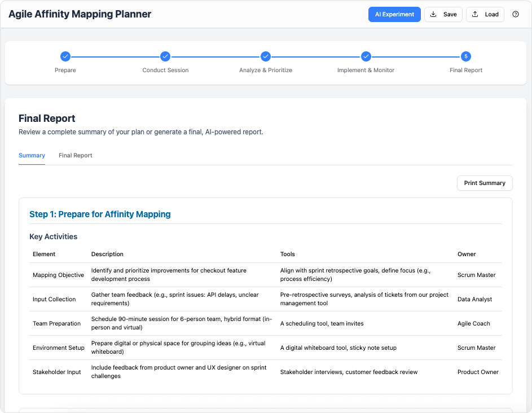This screenshot has width=532, height=413.
Task: Click the Owner column header
Action: pyautogui.click(x=467, y=254)
